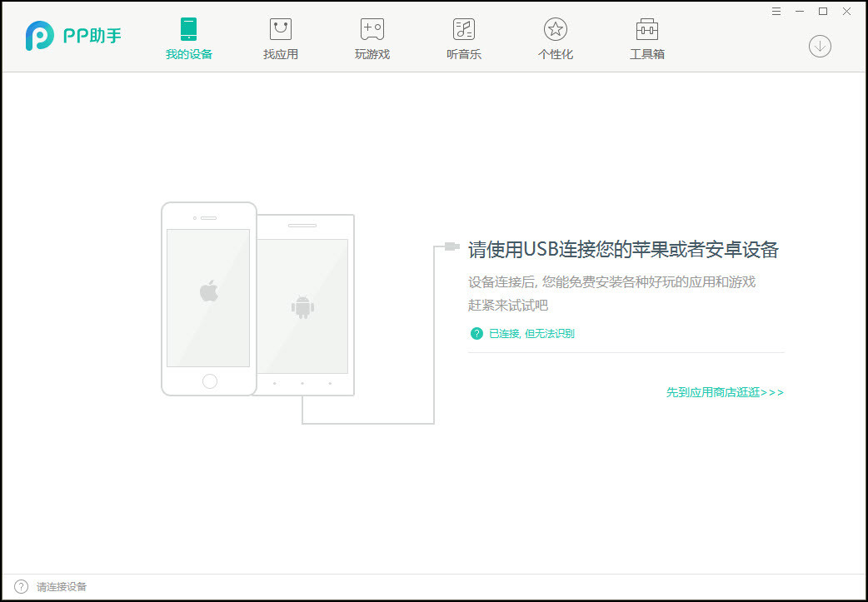Click the iPhone illustration with Apple logo
868x602 pixels.
pos(209,299)
